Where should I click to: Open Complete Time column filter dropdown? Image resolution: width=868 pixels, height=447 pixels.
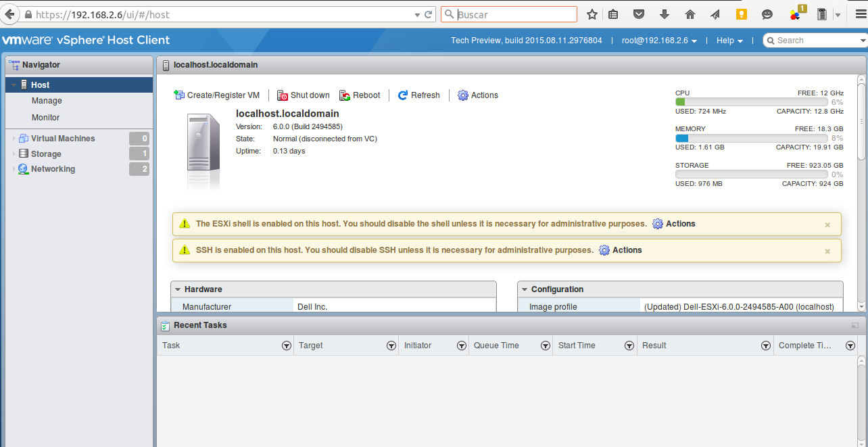coord(850,346)
